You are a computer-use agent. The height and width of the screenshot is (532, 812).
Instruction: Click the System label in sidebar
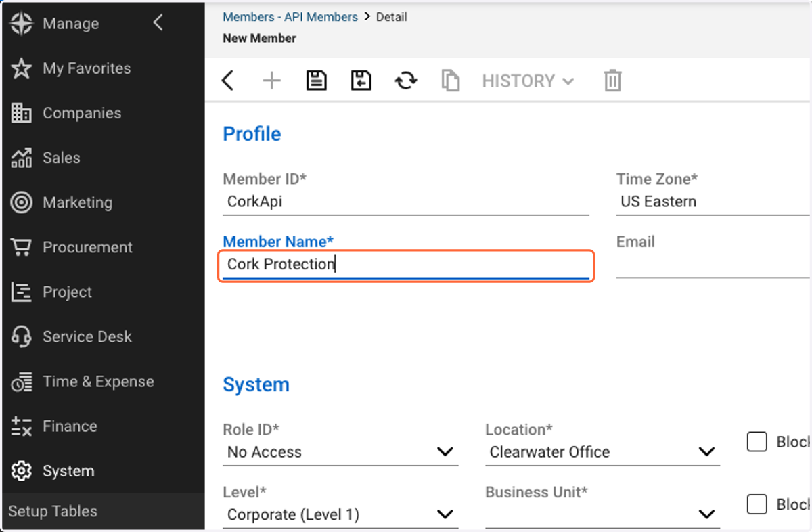coord(68,471)
